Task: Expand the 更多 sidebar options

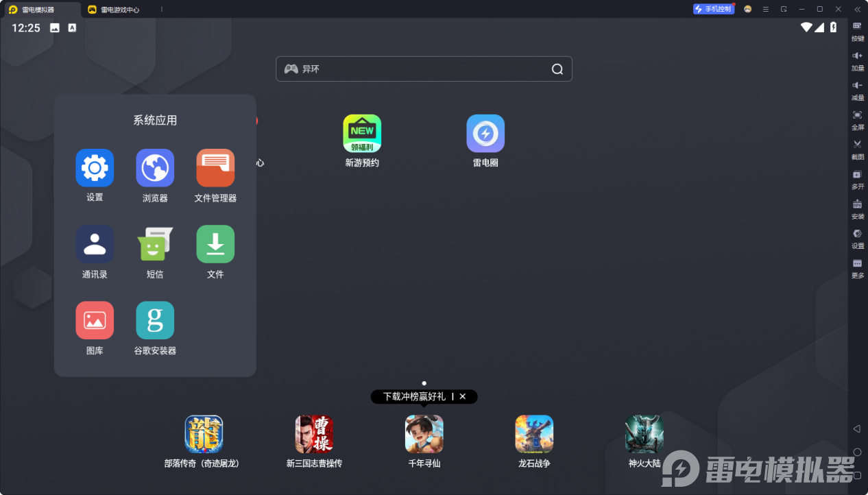Action: pos(857,267)
